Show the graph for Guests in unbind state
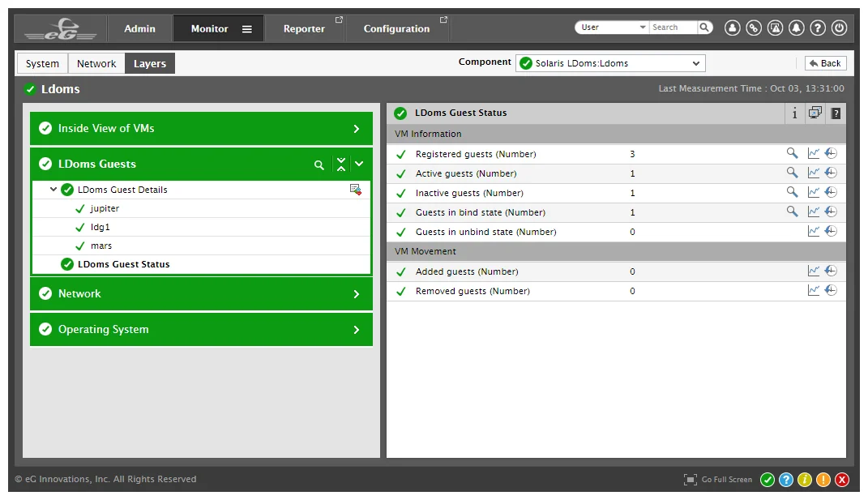868x500 pixels. 813,231
